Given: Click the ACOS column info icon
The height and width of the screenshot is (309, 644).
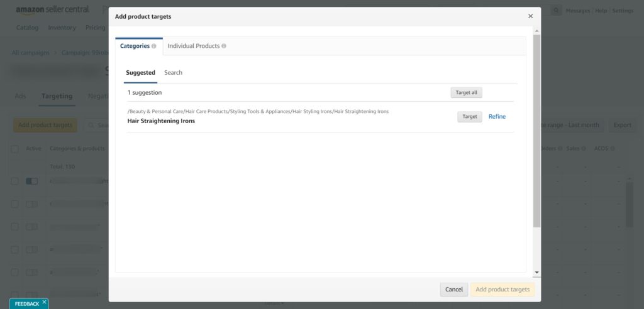Looking at the screenshot, I should [613, 149].
